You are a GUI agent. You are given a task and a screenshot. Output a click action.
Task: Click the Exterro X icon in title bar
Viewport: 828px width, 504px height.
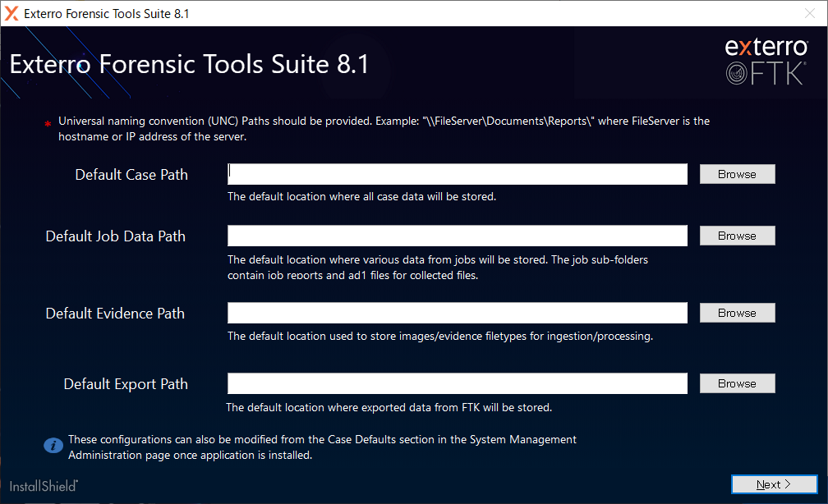coord(11,13)
